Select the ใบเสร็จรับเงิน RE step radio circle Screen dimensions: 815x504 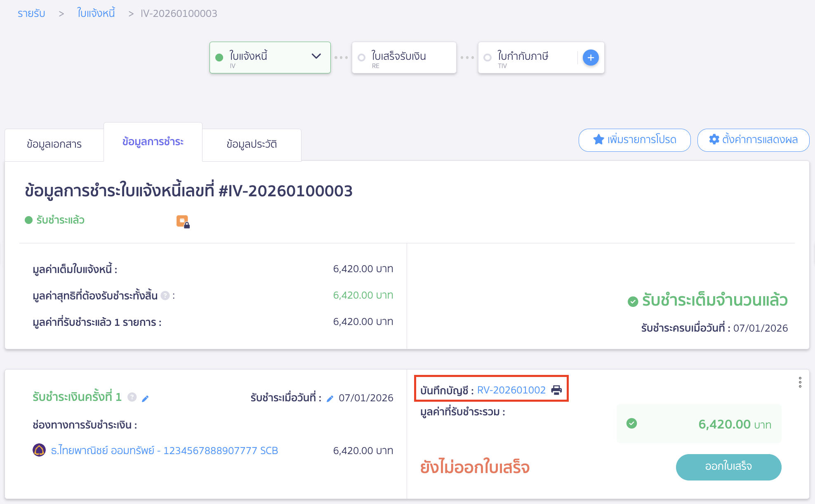coord(362,58)
